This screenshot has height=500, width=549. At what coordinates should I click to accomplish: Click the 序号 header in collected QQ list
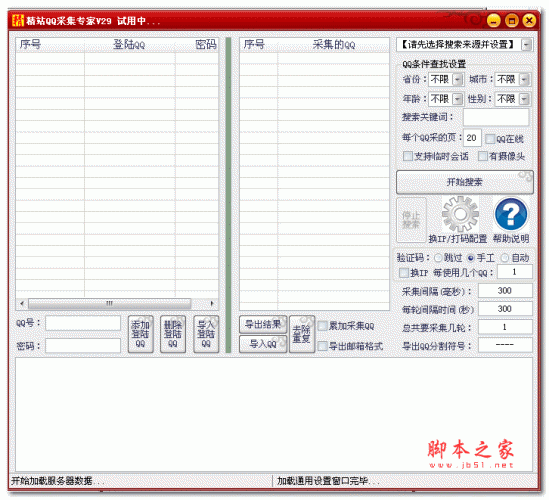click(259, 45)
